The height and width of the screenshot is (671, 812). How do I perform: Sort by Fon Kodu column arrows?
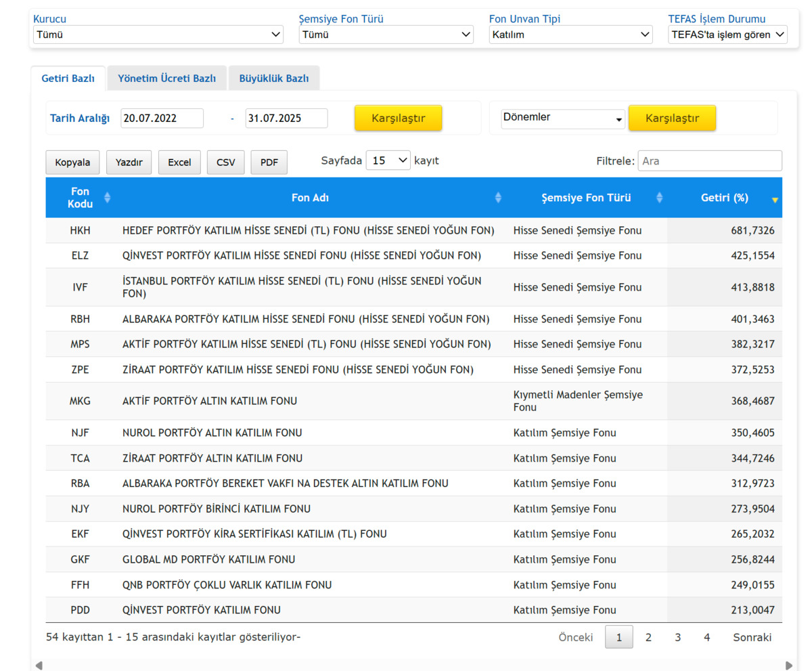point(107,198)
